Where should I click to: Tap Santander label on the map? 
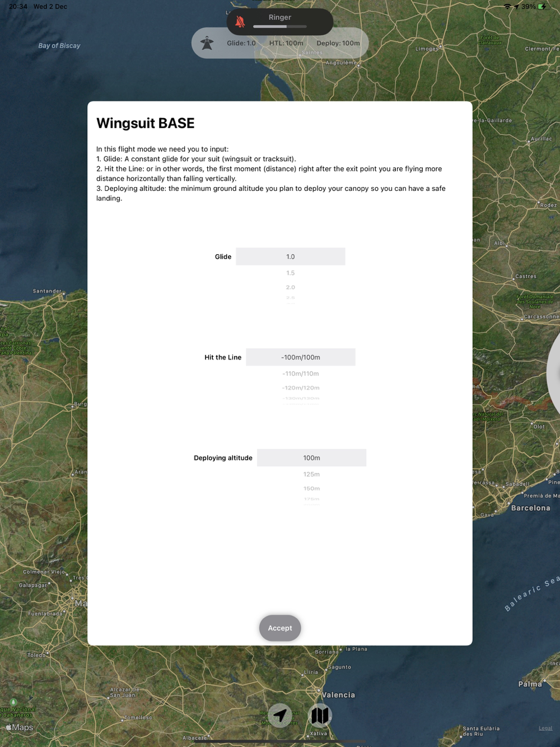[47, 291]
